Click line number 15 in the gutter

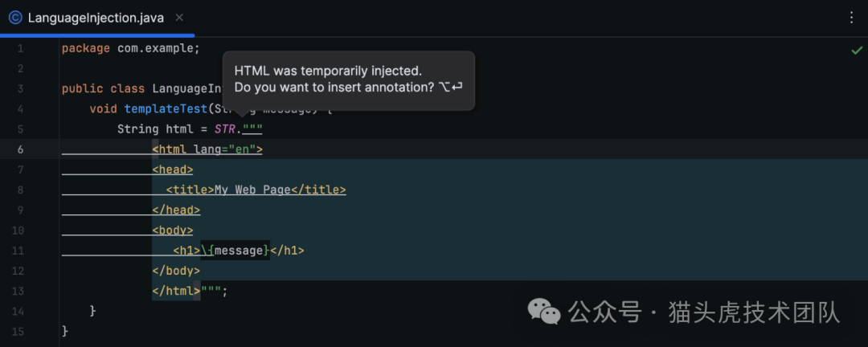tap(20, 331)
